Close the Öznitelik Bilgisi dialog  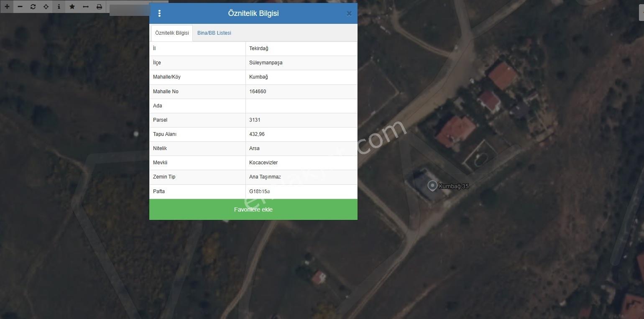(x=349, y=13)
